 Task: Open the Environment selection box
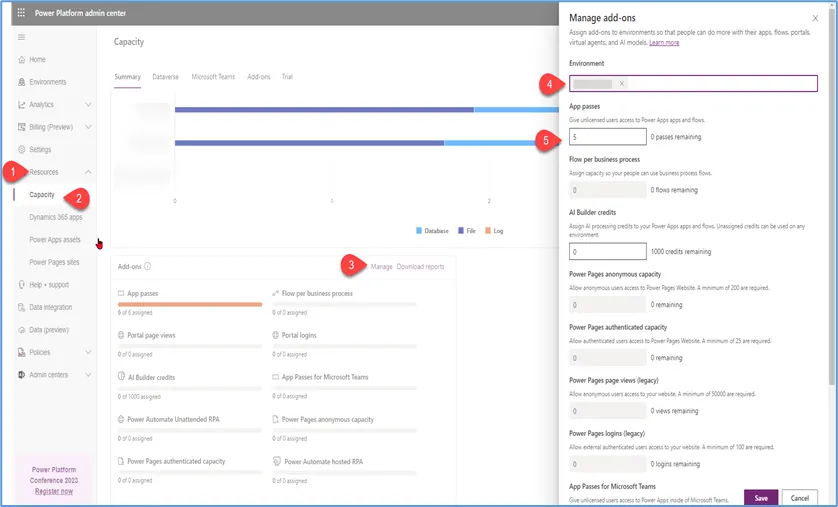[x=693, y=83]
